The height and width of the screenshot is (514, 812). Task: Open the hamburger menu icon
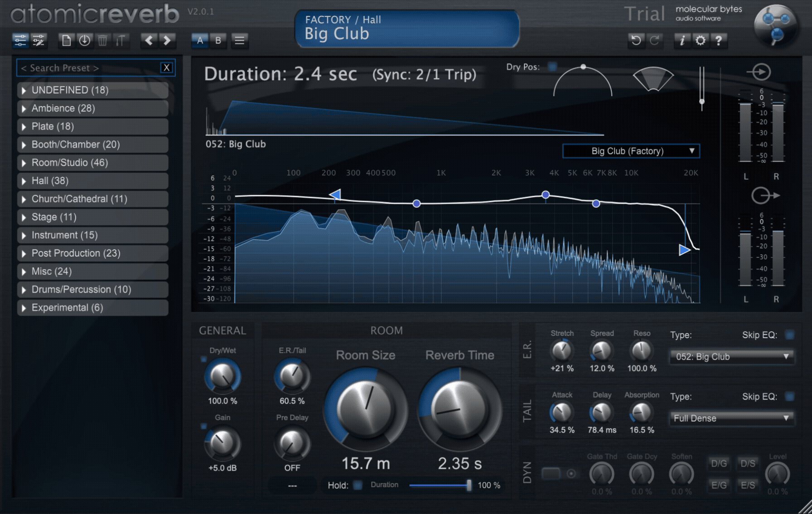pos(239,41)
